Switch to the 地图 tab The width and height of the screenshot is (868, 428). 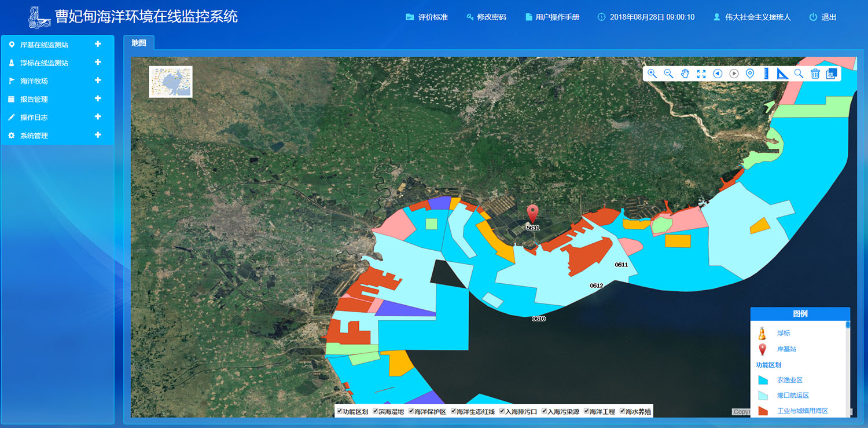point(139,43)
